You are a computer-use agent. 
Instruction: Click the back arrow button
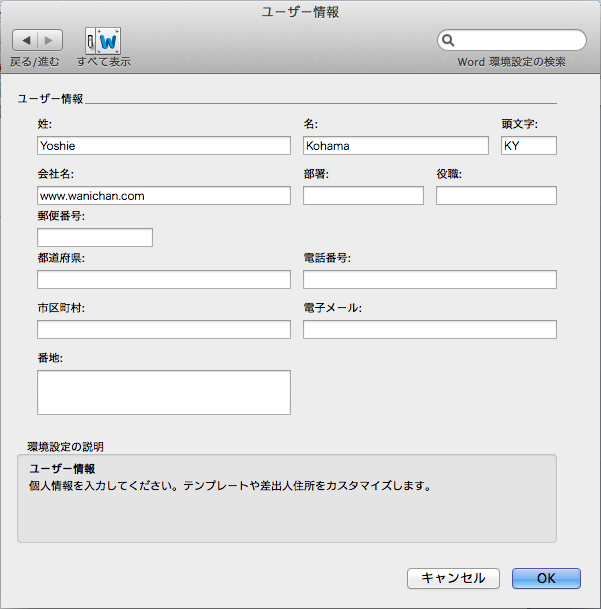point(25,40)
